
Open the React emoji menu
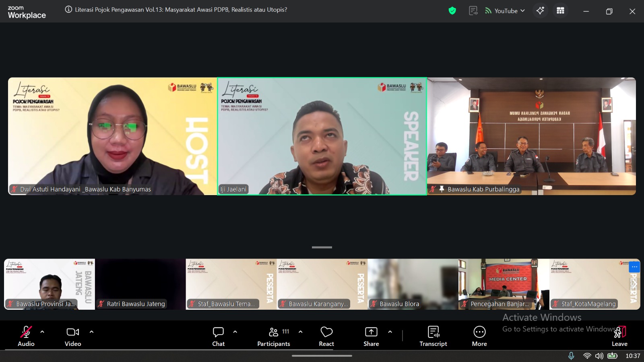(326, 336)
